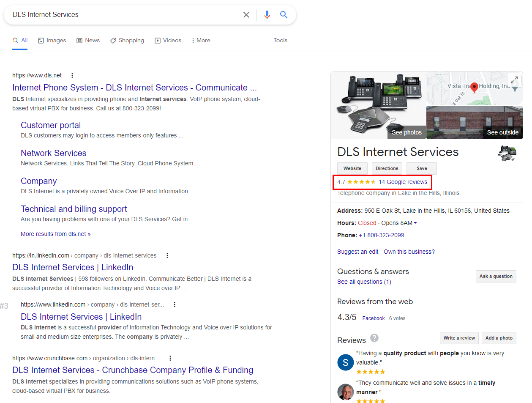The image size is (532, 403).
Task: Click Own this business? link
Action: click(409, 252)
